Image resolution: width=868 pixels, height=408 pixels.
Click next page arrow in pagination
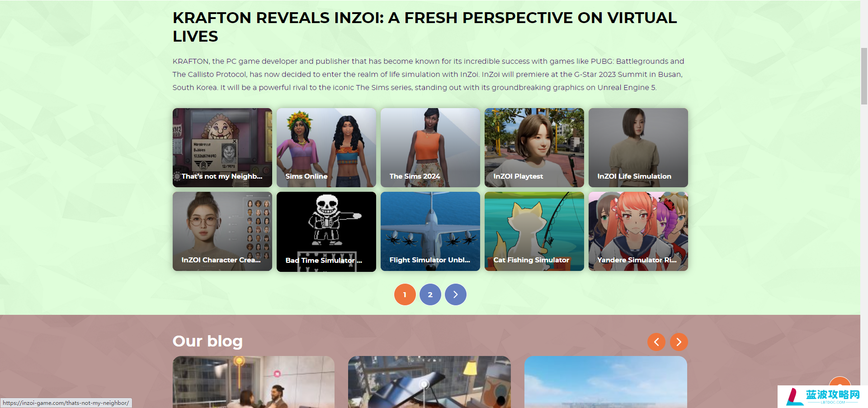point(455,294)
